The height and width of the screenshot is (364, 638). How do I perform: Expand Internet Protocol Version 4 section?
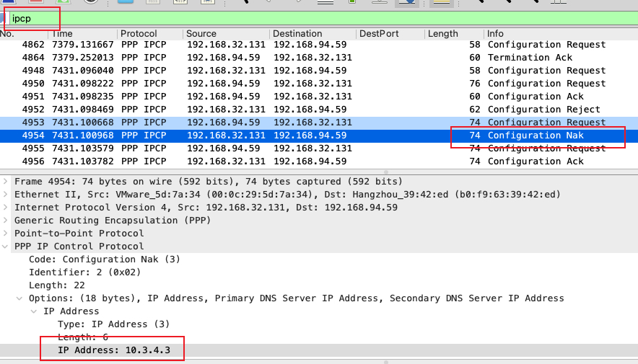coord(6,208)
